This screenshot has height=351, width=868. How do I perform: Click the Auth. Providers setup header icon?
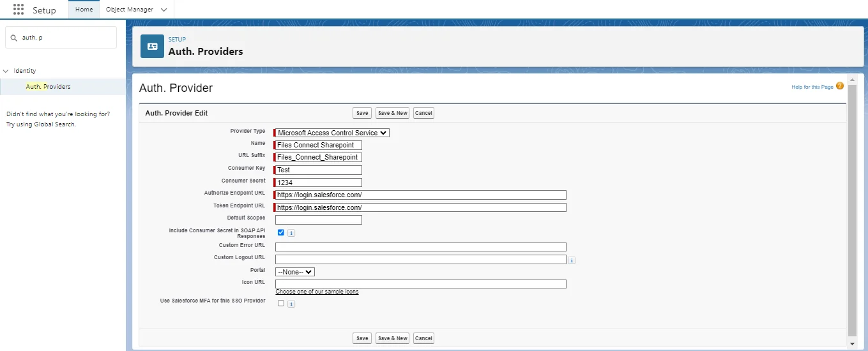[152, 46]
